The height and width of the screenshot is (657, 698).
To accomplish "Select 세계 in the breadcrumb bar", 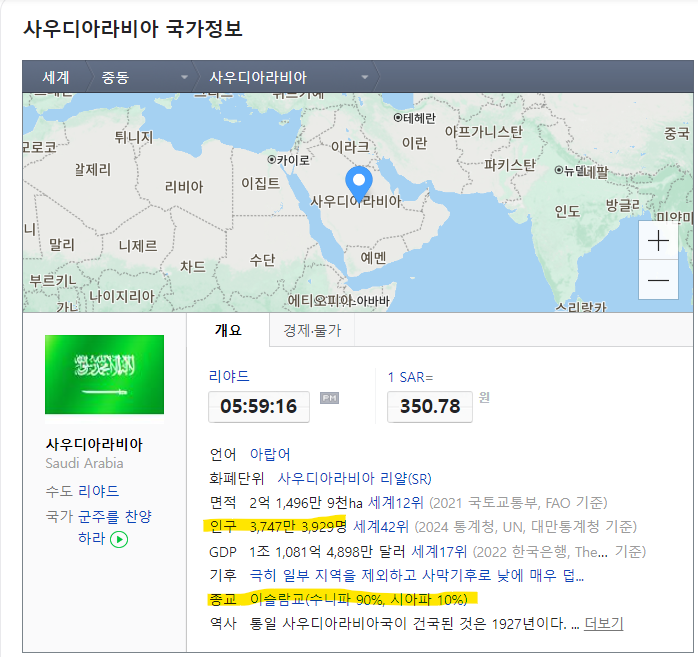I will point(56,77).
